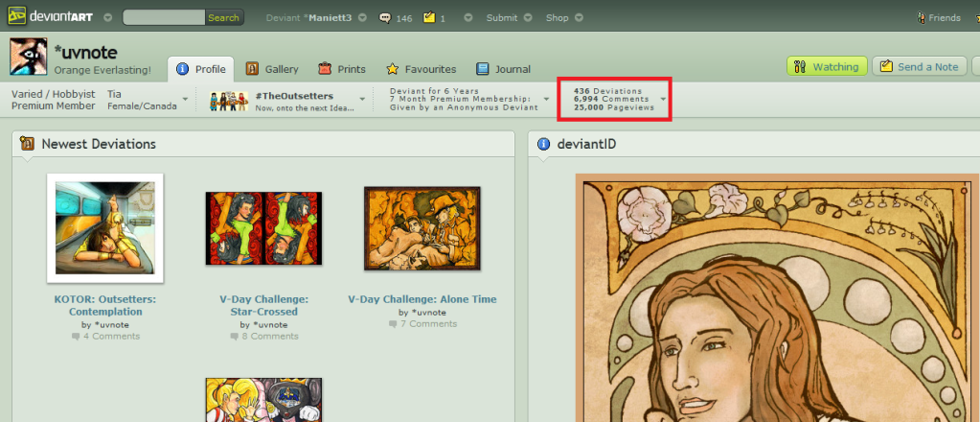Screen dimensions: 980x422
Task: Click the #TheOutsetters group icon
Action: (229, 101)
